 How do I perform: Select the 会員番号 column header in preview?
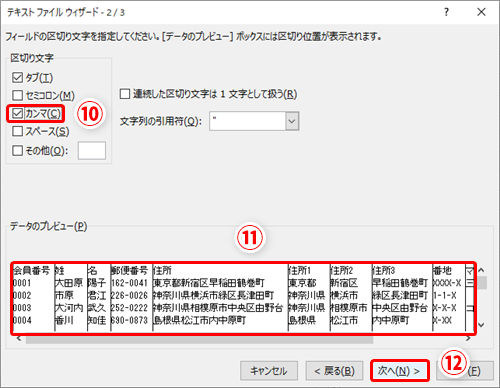(31, 270)
